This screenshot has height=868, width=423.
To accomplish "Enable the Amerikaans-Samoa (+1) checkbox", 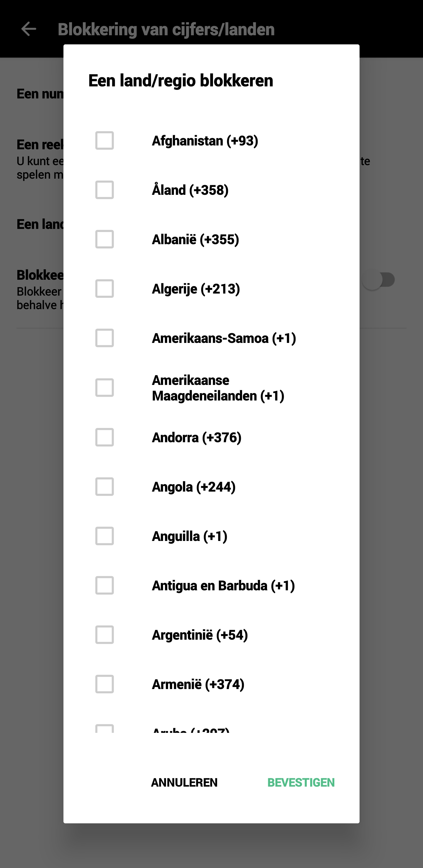I will pos(104,338).
